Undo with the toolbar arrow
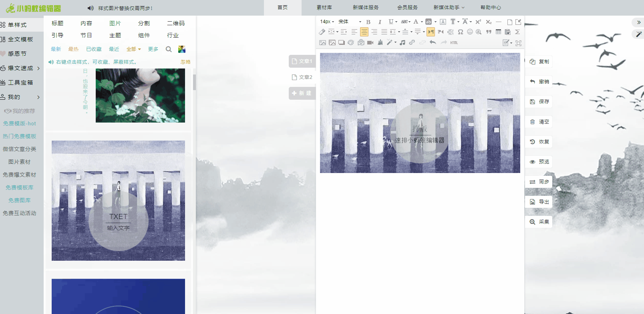The width and height of the screenshot is (644, 314). (x=433, y=42)
